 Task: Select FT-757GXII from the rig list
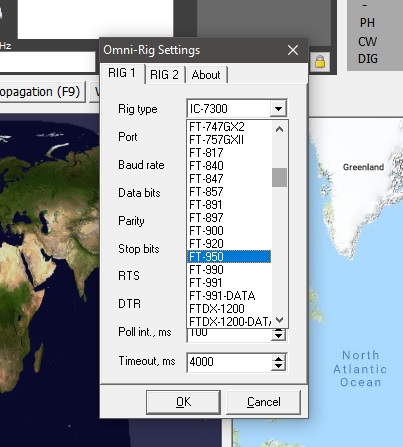tap(229, 140)
